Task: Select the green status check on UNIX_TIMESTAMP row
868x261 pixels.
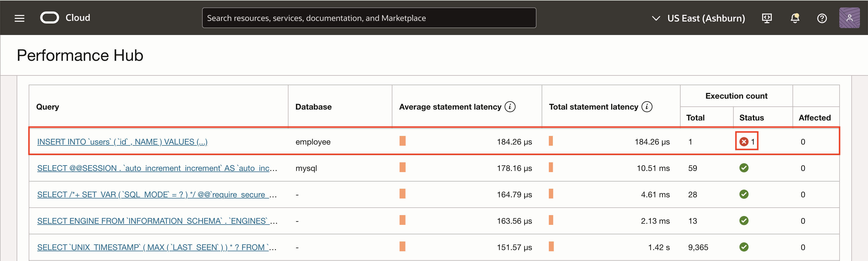Action: (744, 247)
